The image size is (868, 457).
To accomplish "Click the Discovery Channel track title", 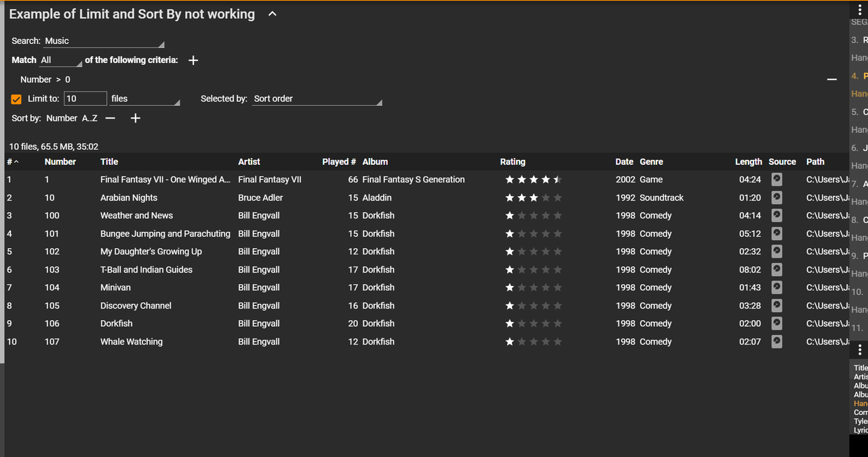I will pyautogui.click(x=136, y=306).
